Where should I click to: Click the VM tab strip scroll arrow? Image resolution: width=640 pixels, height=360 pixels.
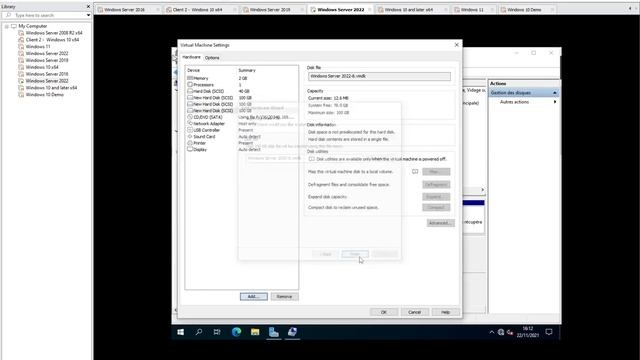point(630,9)
